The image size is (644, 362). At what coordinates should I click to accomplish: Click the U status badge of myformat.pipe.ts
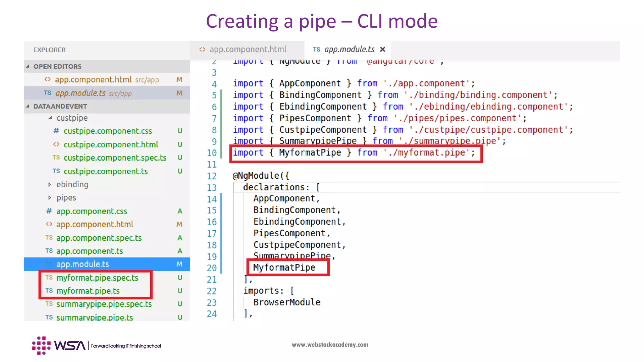pos(180,291)
